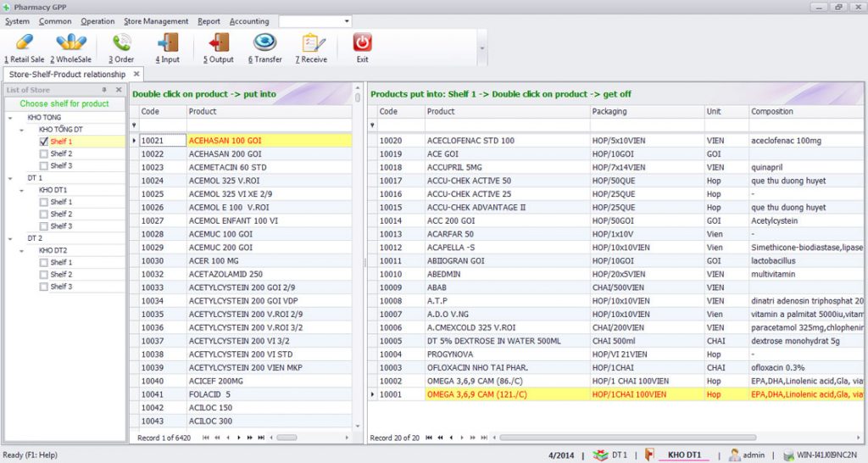This screenshot has height=463, width=868.
Task: Check Shelf 1 under KHO DT1
Action: (x=44, y=202)
